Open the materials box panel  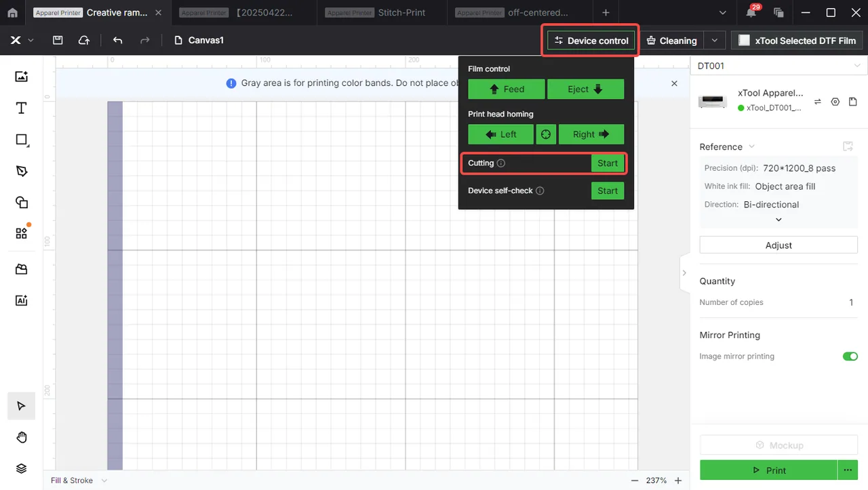pyautogui.click(x=22, y=269)
